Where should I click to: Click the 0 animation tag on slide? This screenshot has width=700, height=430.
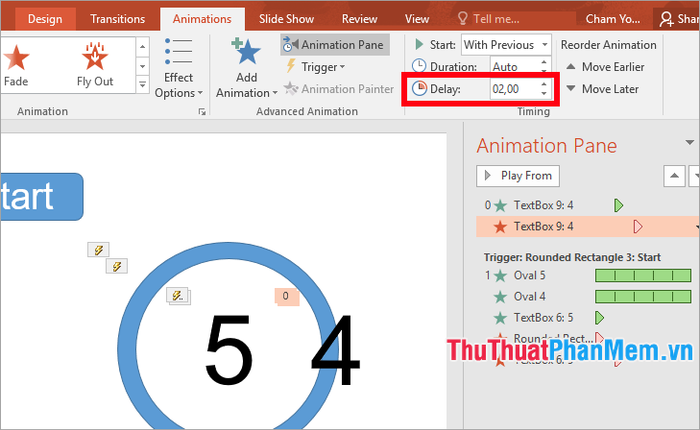286,296
